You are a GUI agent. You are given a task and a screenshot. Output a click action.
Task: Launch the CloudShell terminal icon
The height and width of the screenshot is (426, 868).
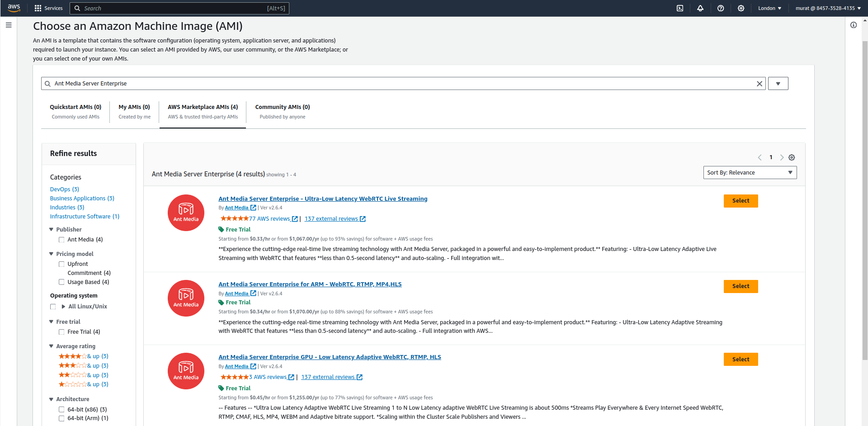[680, 8]
